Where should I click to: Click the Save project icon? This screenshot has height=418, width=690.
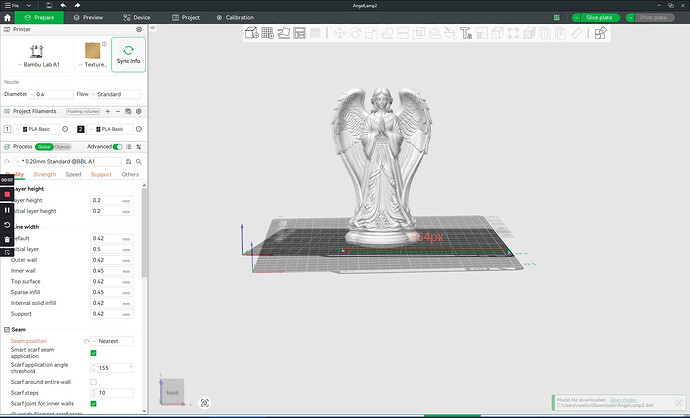pyautogui.click(x=49, y=5)
